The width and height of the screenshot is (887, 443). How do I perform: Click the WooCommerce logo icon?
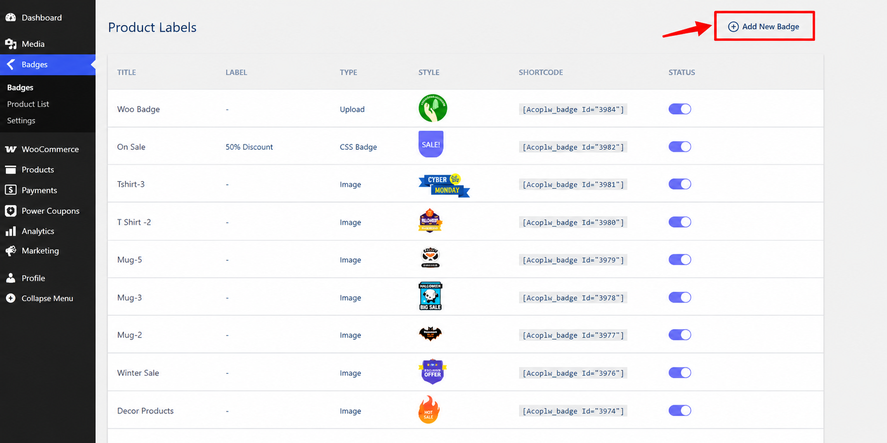[10, 149]
